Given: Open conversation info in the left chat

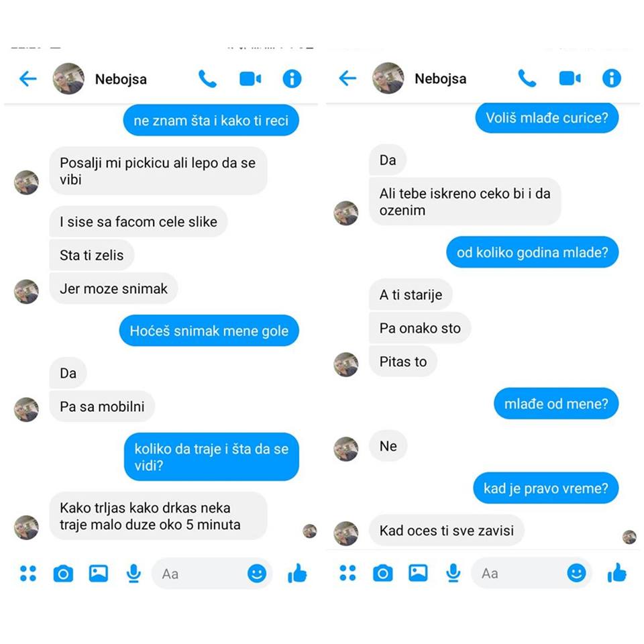Looking at the screenshot, I should pos(292,78).
